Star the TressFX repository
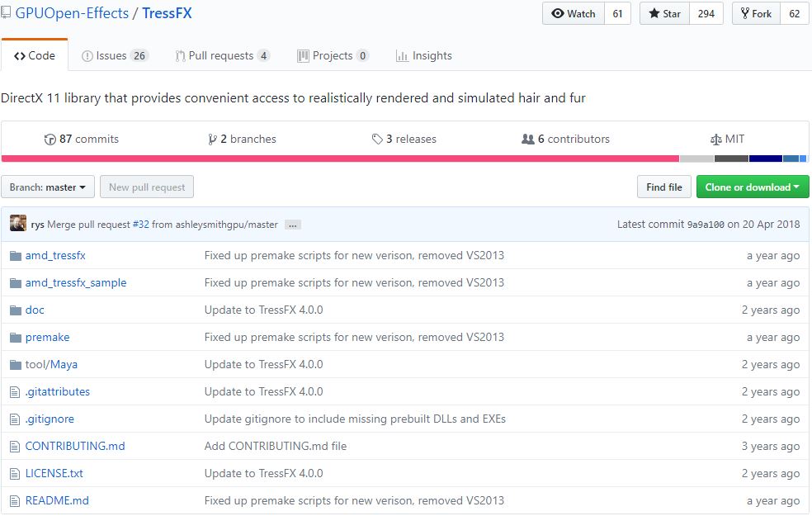The image size is (812, 516). (x=665, y=14)
